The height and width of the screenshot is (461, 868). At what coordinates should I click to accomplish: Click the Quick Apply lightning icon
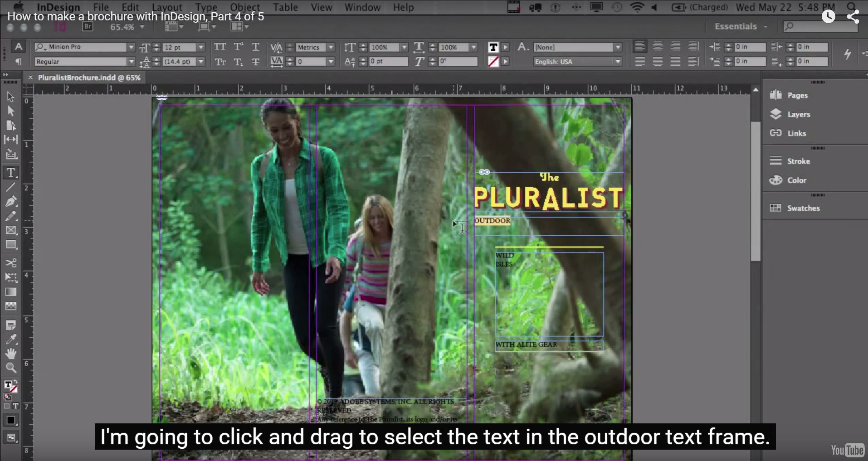848,54
